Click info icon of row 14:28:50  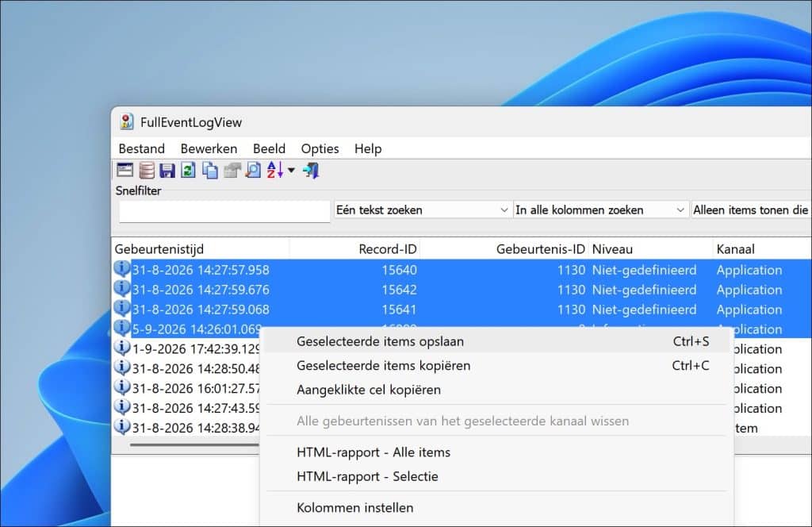(x=122, y=368)
